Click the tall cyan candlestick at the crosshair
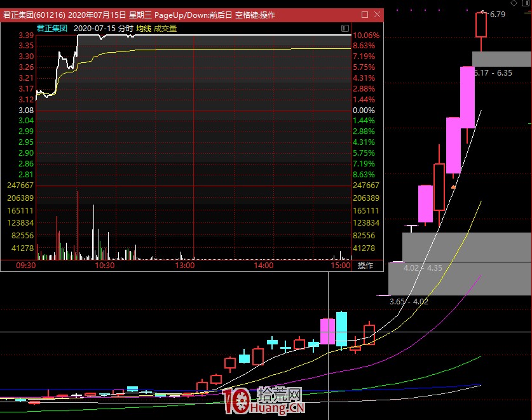The image size is (532, 420). click(x=342, y=329)
